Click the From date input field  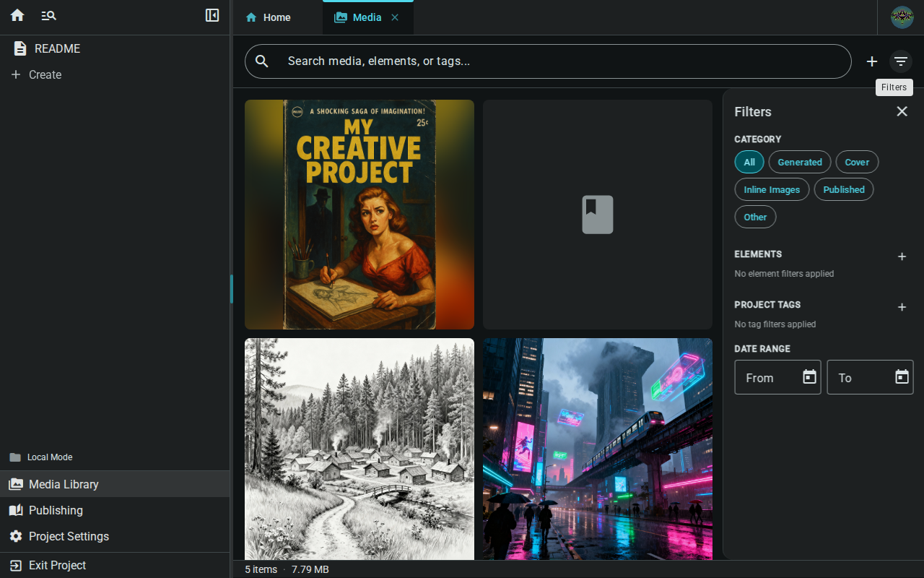tap(777, 377)
